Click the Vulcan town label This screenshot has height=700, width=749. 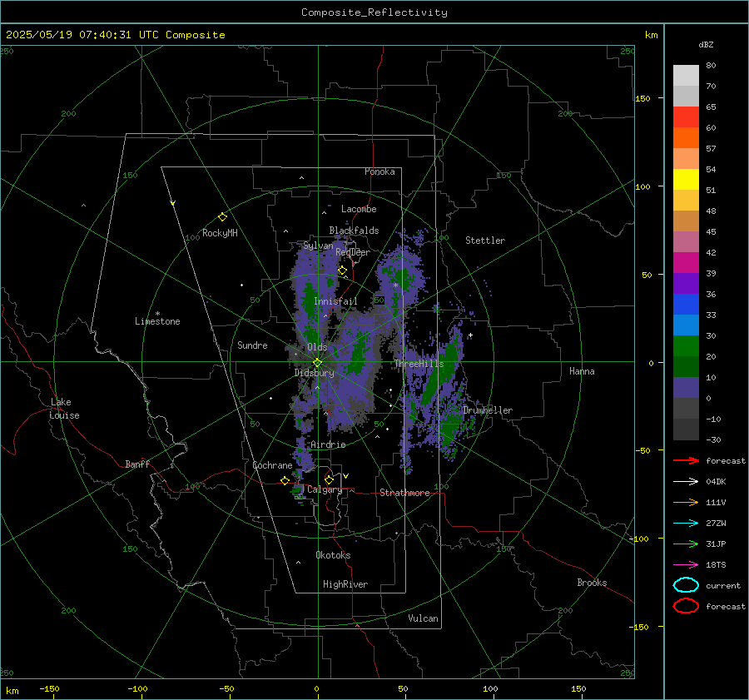pyautogui.click(x=423, y=618)
